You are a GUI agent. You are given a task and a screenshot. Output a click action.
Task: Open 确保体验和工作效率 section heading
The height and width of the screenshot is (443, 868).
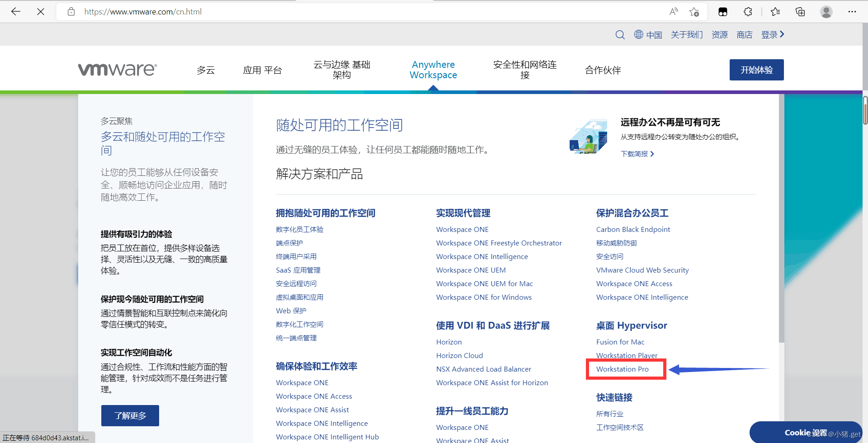coord(316,366)
